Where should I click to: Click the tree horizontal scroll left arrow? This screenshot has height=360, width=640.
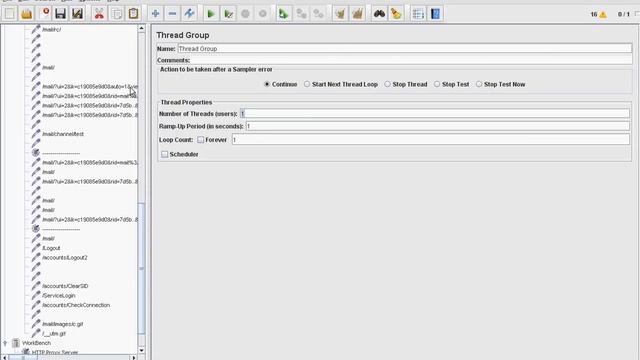tap(4, 358)
